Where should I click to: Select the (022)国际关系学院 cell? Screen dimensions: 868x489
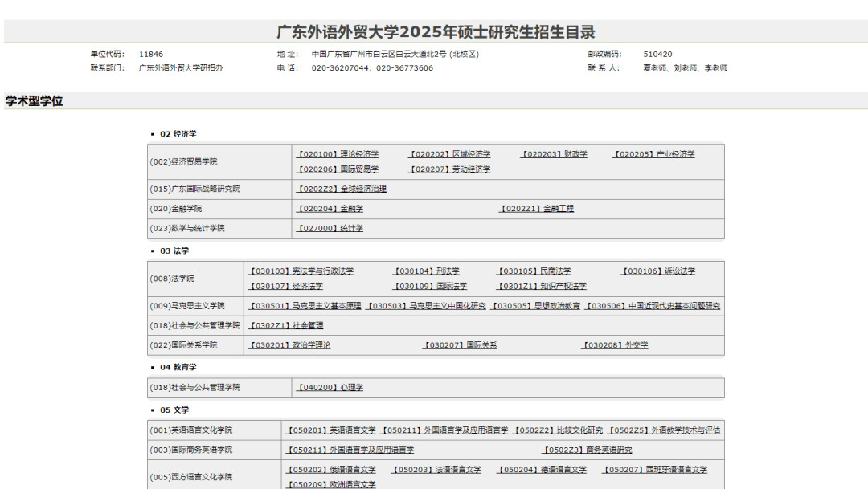[196, 345]
